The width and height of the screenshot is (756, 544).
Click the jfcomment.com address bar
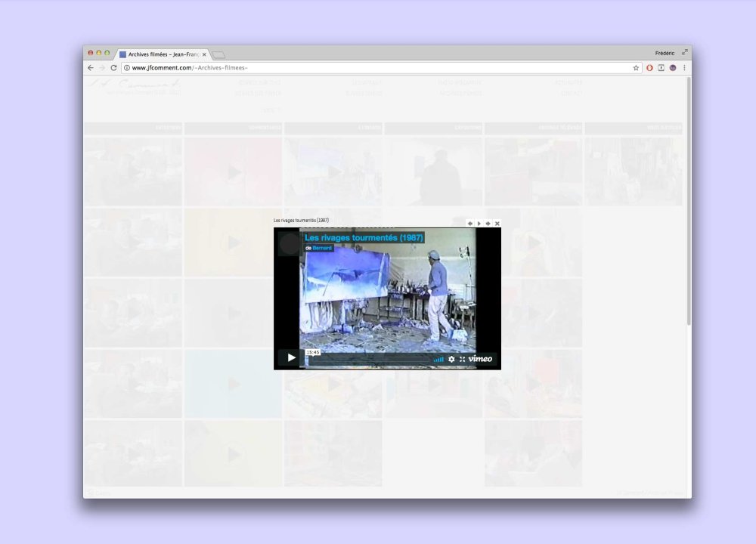[381, 68]
